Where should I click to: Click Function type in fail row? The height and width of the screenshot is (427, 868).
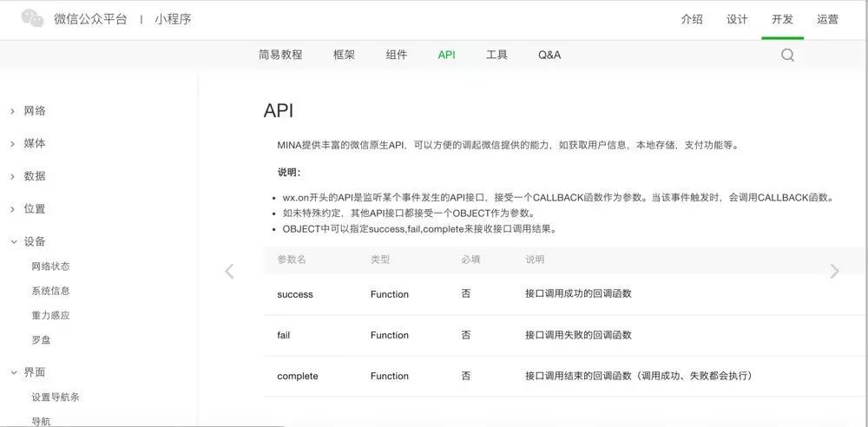tap(390, 335)
